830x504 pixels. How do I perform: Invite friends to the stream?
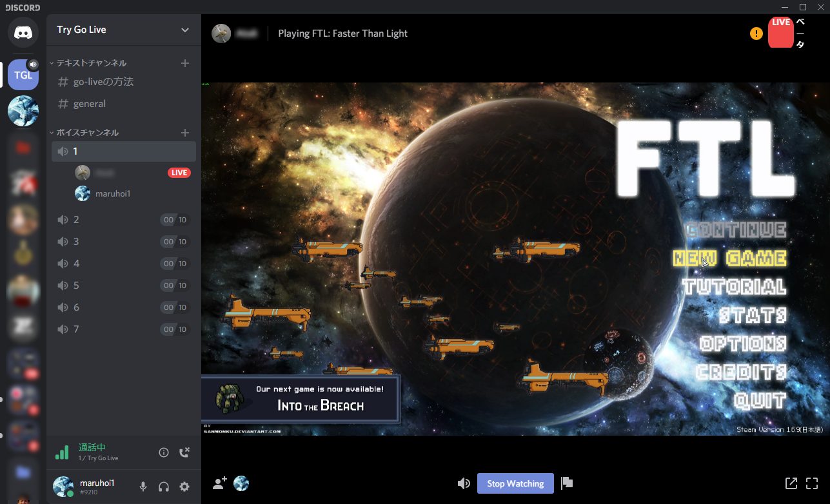pyautogui.click(x=219, y=483)
